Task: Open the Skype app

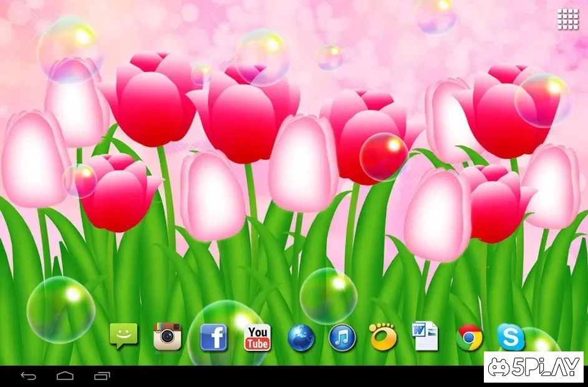Action: [x=511, y=338]
